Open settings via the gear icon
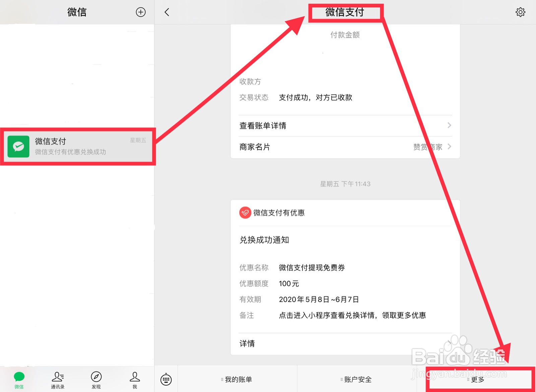 [520, 12]
